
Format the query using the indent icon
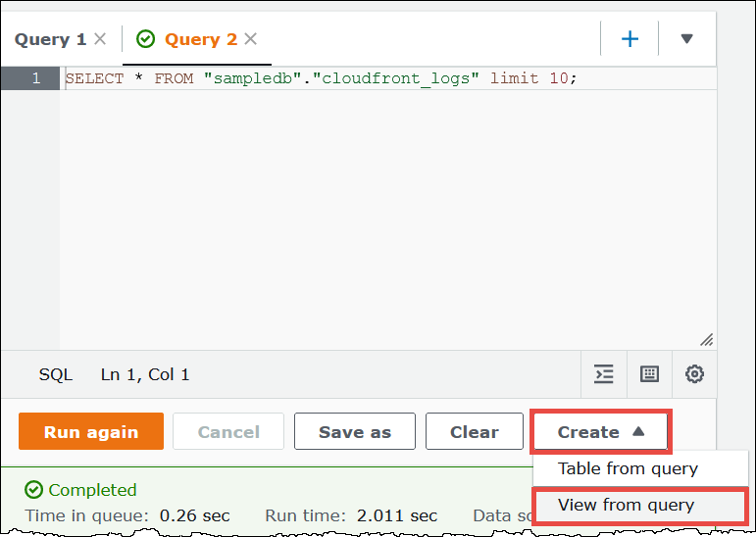(x=604, y=374)
